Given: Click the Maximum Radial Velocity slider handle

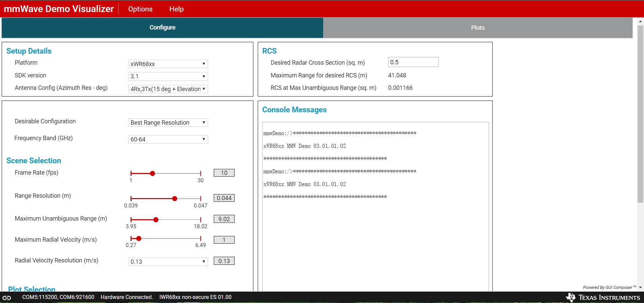Looking at the screenshot, I should [x=139, y=238].
